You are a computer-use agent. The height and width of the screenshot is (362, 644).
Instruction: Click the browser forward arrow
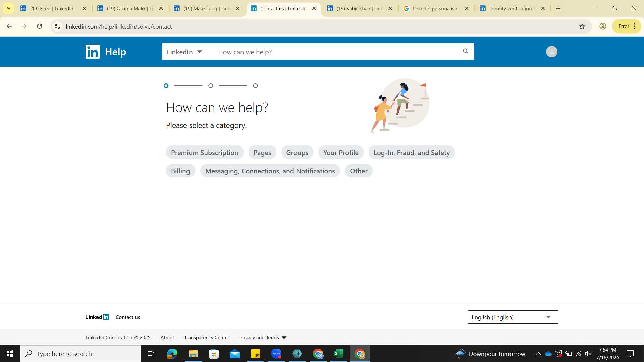24,26
